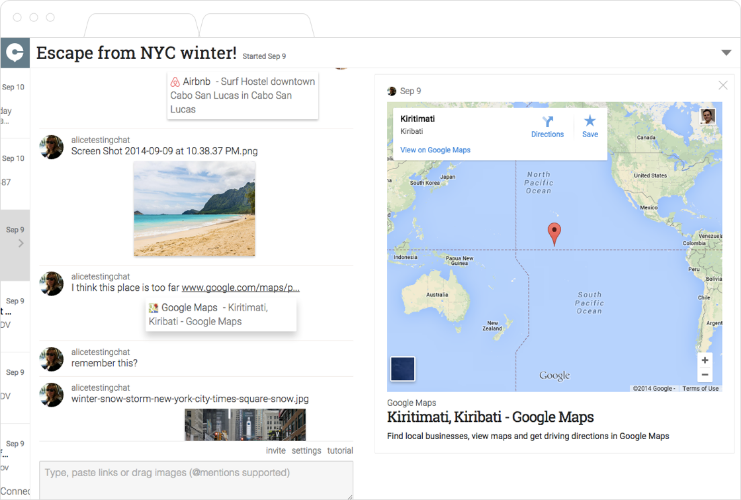Click the 'remember this?' message text
The height and width of the screenshot is (500, 741).
coord(104,363)
